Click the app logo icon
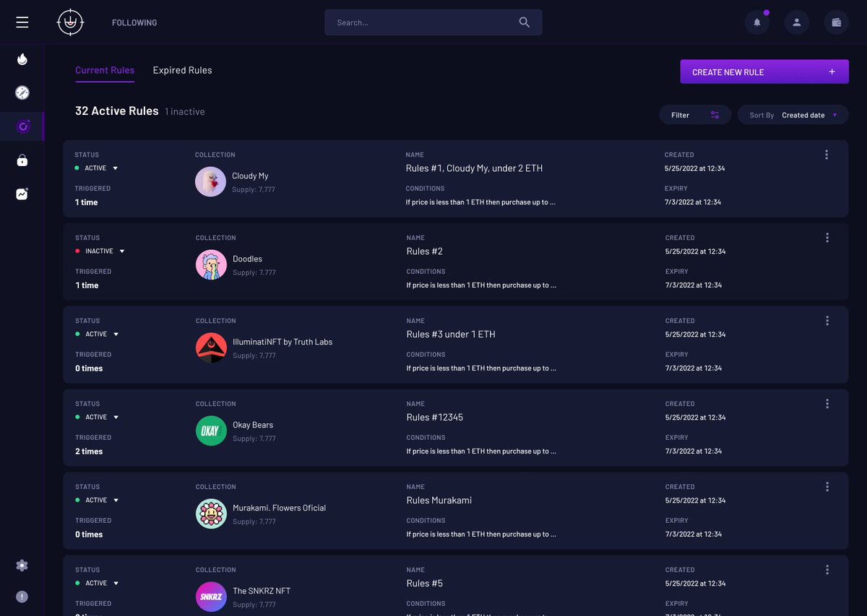 point(70,22)
